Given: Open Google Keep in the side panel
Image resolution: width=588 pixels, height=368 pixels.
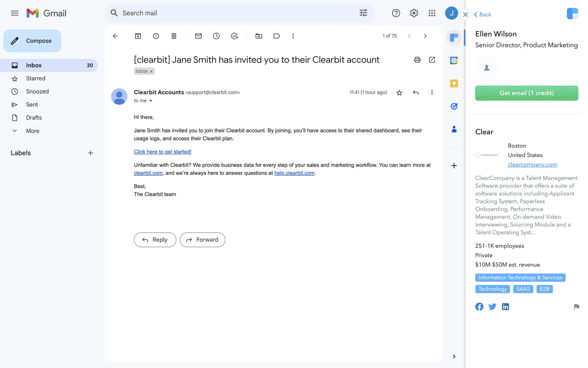Looking at the screenshot, I should click(454, 83).
